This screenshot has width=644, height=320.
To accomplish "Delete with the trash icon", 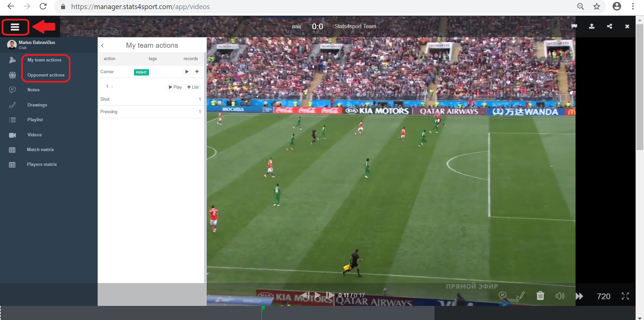I will 540,295.
